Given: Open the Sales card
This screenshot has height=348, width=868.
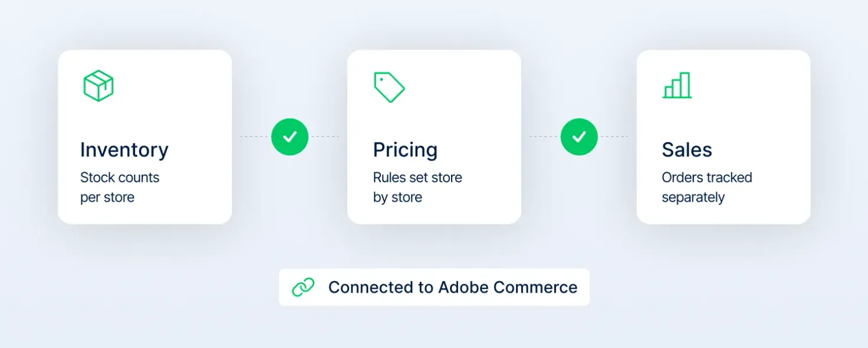Looking at the screenshot, I should (724, 137).
